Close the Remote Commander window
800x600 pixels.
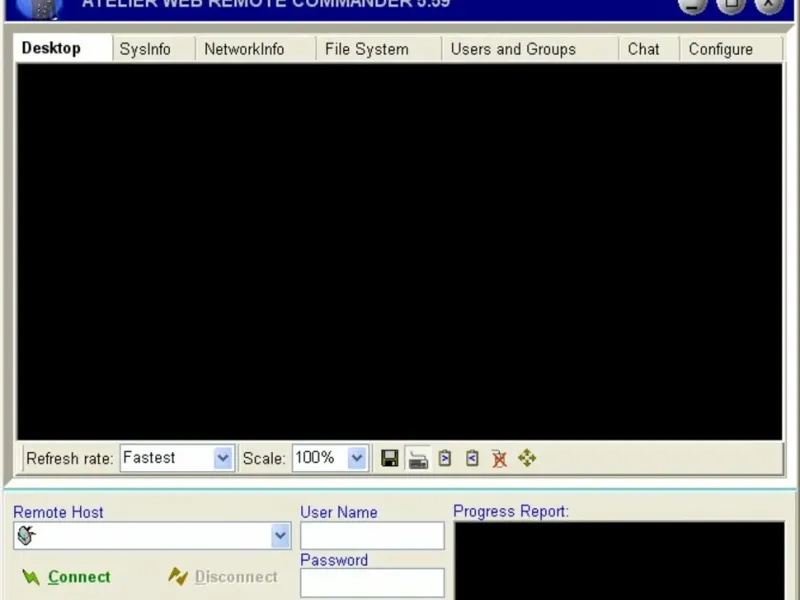pyautogui.click(x=769, y=5)
